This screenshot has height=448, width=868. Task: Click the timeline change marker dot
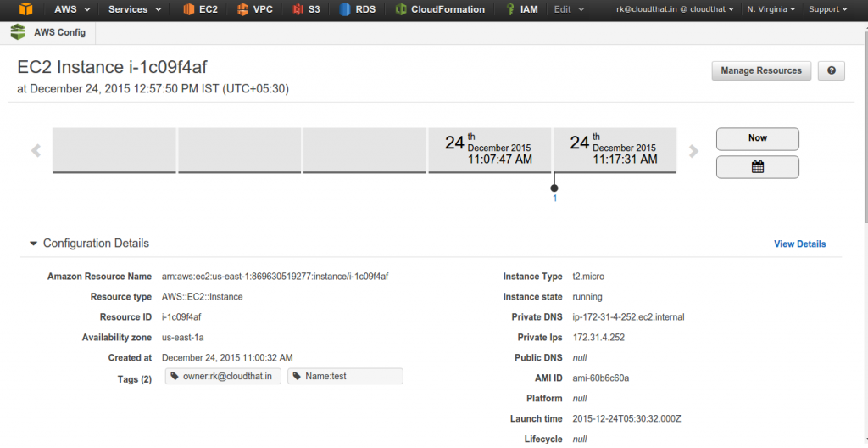[x=554, y=188]
